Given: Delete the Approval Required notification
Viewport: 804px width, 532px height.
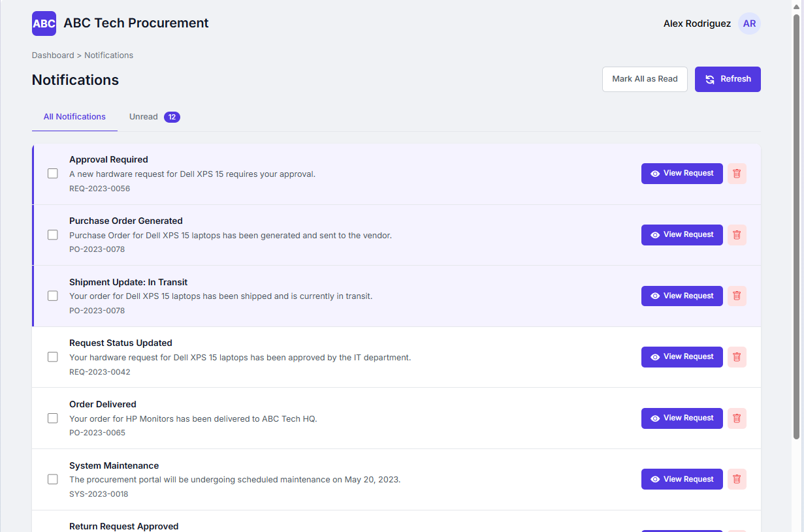Looking at the screenshot, I should click(x=737, y=174).
